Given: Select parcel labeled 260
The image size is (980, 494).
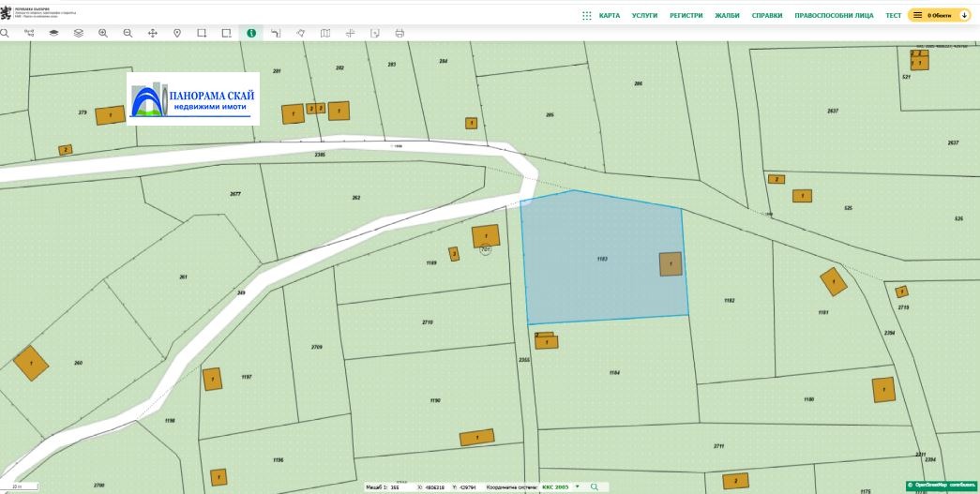Looking at the screenshot, I should (78, 363).
